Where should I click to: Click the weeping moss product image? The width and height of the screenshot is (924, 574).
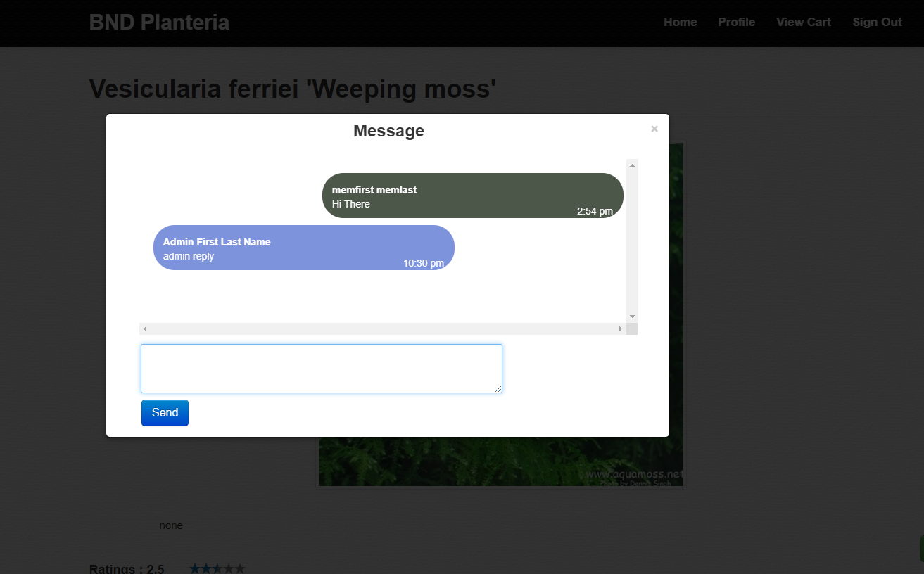pos(500,461)
